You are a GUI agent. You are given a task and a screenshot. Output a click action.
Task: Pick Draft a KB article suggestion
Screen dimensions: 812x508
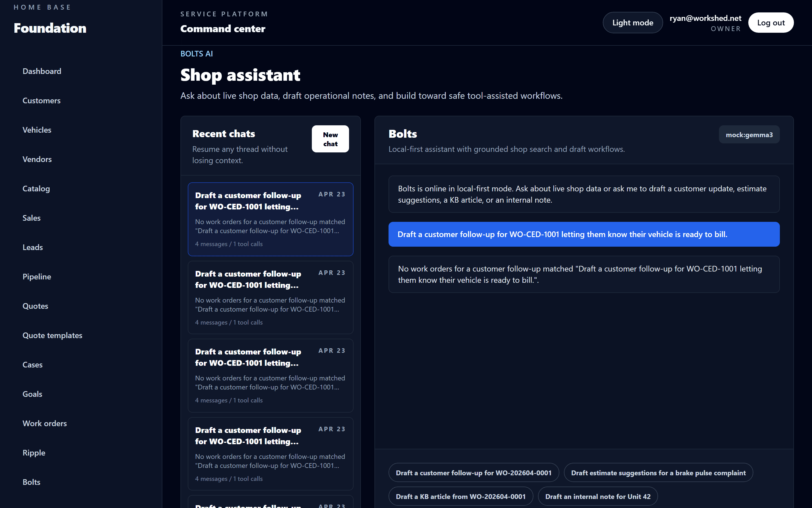460,496
